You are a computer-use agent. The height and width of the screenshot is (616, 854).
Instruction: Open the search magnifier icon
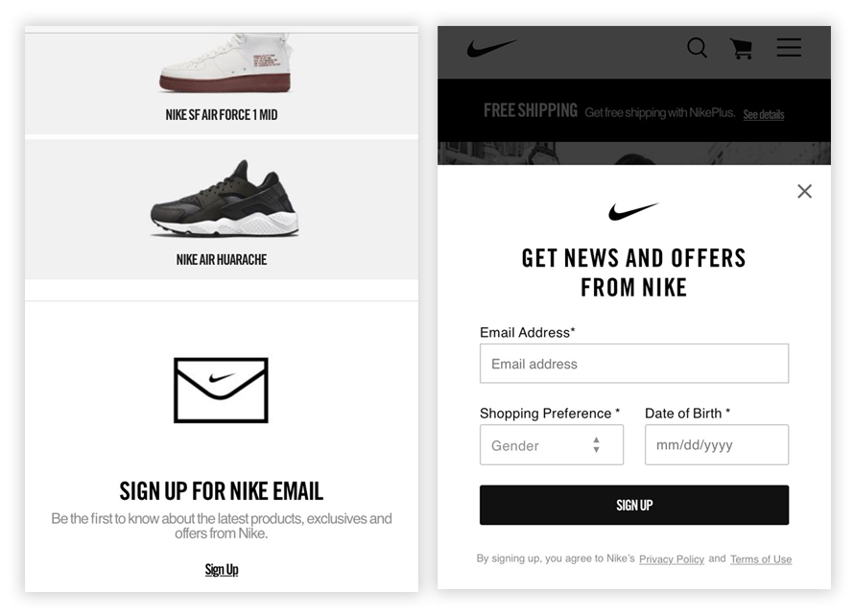pyautogui.click(x=697, y=48)
